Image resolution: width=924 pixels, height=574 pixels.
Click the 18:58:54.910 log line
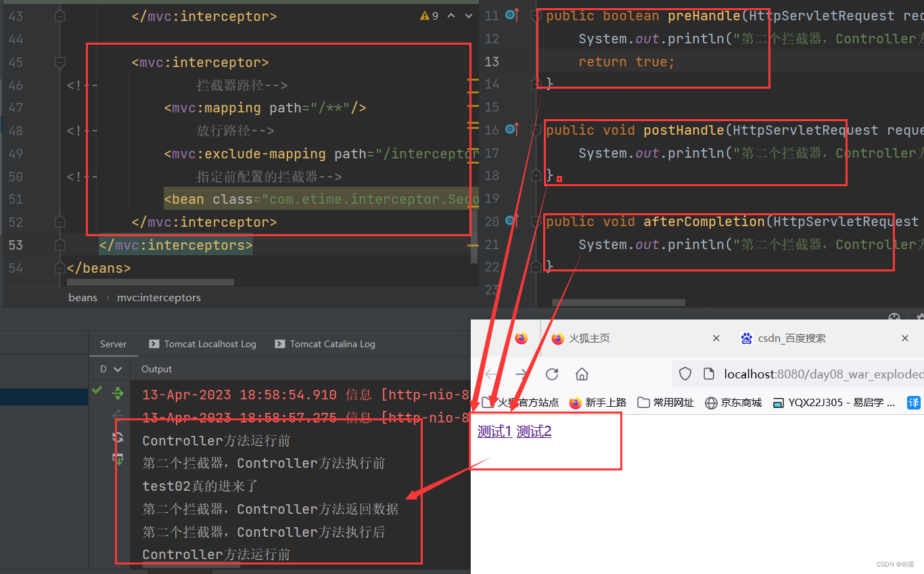[x=306, y=395]
